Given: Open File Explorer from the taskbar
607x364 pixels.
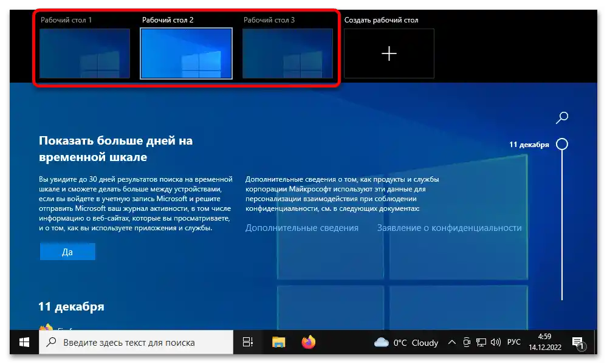Looking at the screenshot, I should point(279,342).
